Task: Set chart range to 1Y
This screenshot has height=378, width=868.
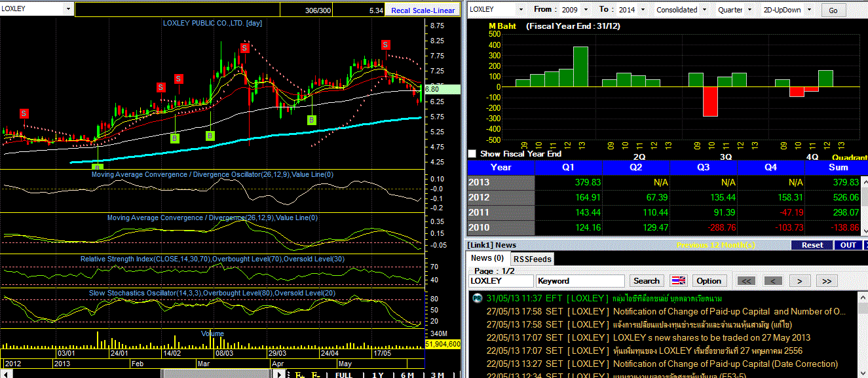Action: (x=378, y=375)
